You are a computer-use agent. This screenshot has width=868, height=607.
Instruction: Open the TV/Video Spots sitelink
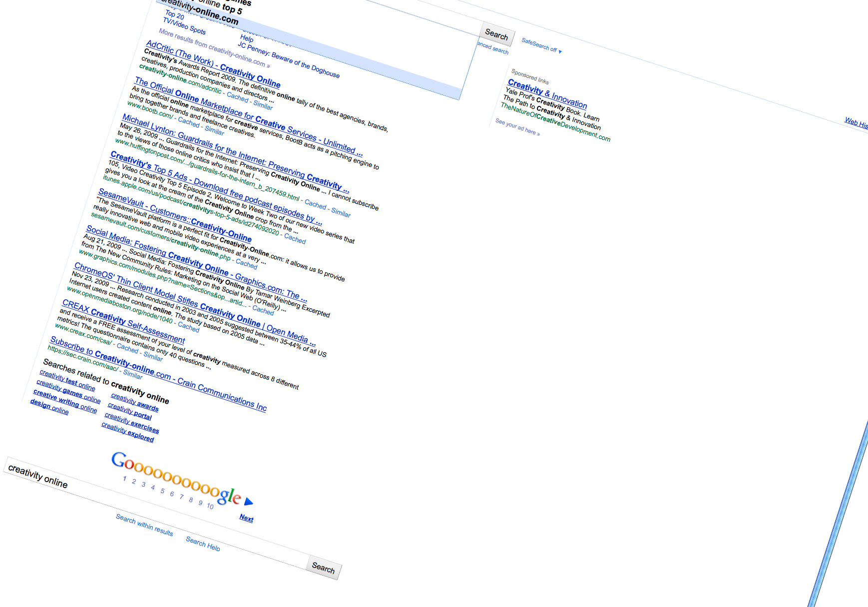184,26
